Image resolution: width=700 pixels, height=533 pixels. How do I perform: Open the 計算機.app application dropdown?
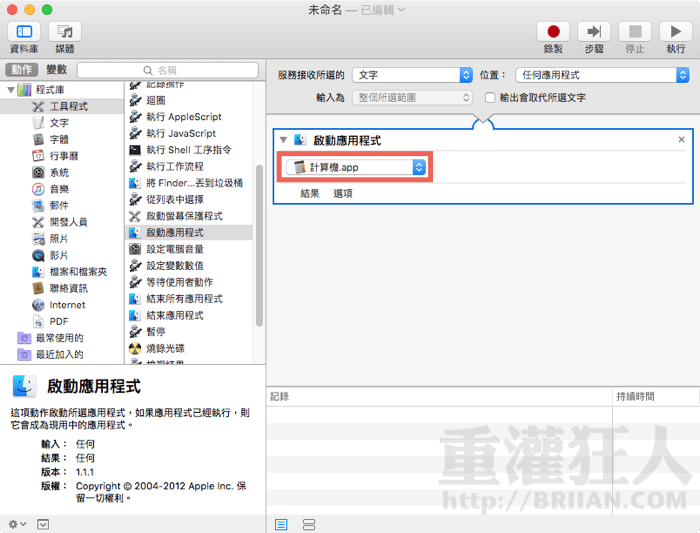pyautogui.click(x=355, y=167)
